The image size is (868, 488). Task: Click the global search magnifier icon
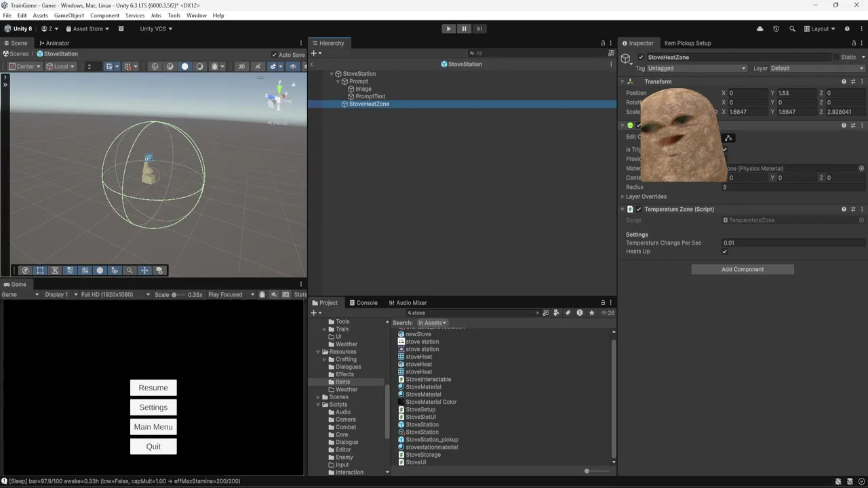click(792, 28)
